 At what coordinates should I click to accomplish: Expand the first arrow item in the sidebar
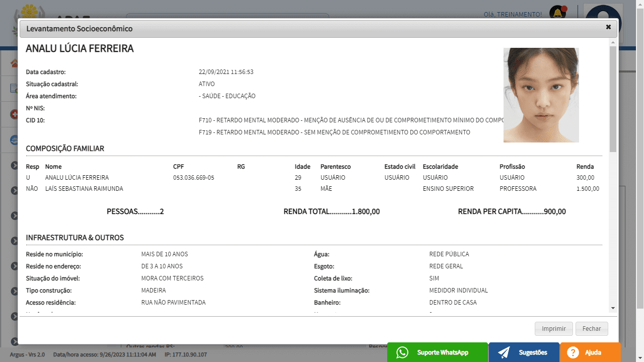tap(15, 165)
